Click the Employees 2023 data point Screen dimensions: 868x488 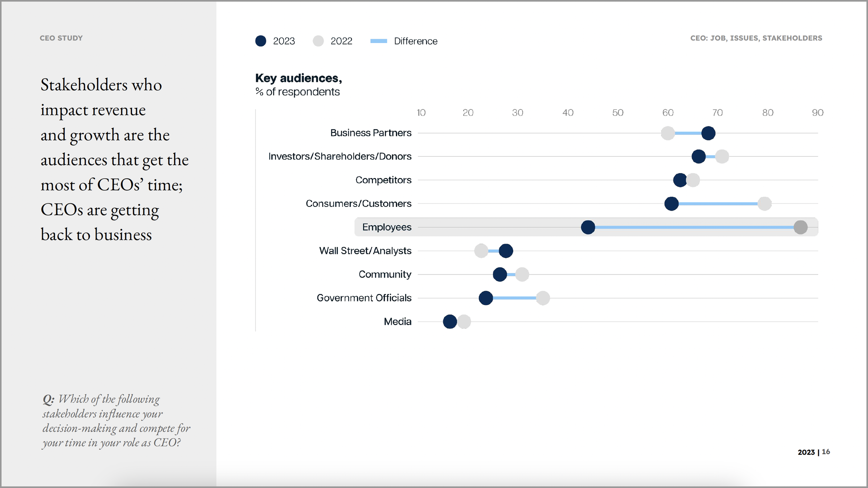(x=588, y=227)
